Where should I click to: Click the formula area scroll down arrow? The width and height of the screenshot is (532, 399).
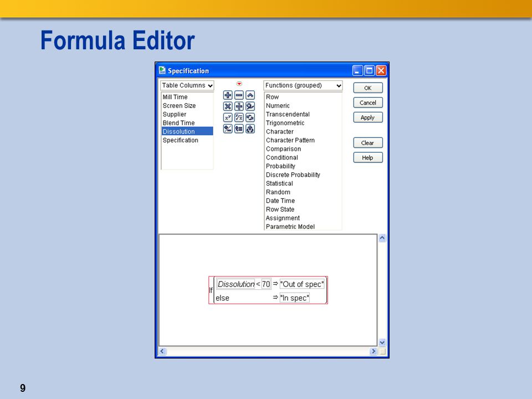click(x=382, y=342)
